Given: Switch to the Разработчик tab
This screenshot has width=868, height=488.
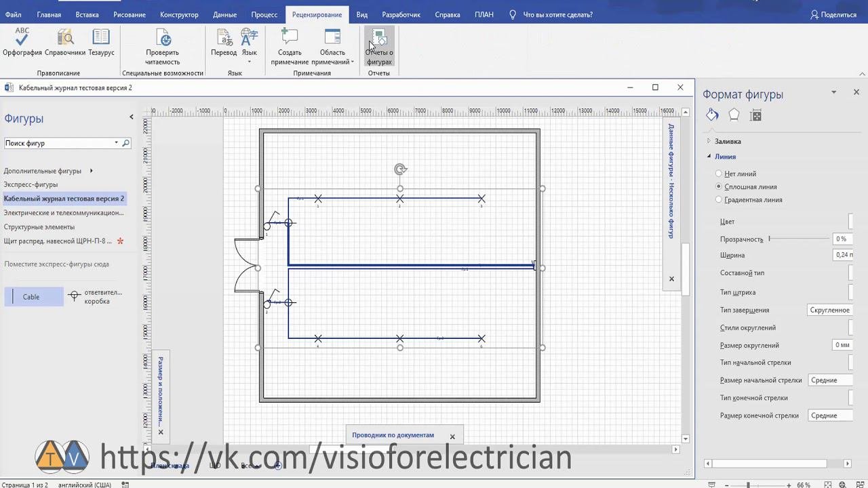Looking at the screenshot, I should coord(401,14).
